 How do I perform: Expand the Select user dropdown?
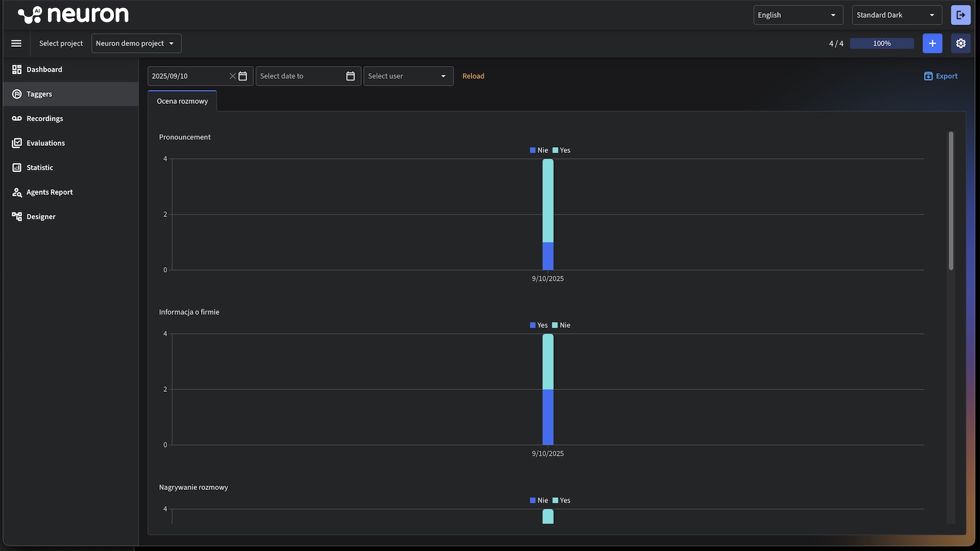coord(408,76)
